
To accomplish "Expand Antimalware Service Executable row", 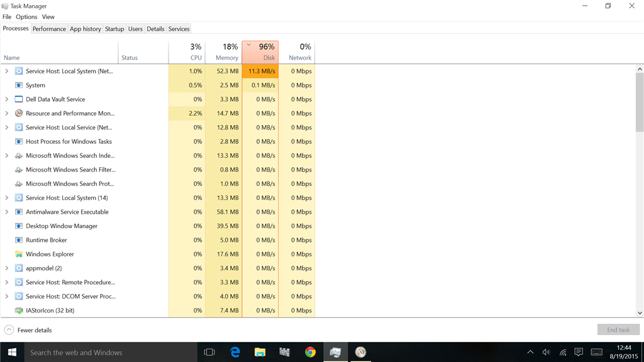I will point(6,212).
